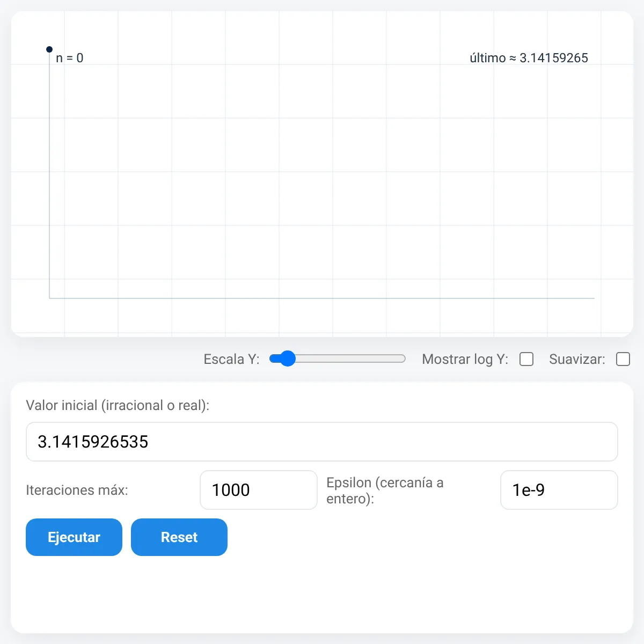Screen dimensions: 644x644
Task: Enable the Mostrar log Y checkbox
Action: pos(526,359)
